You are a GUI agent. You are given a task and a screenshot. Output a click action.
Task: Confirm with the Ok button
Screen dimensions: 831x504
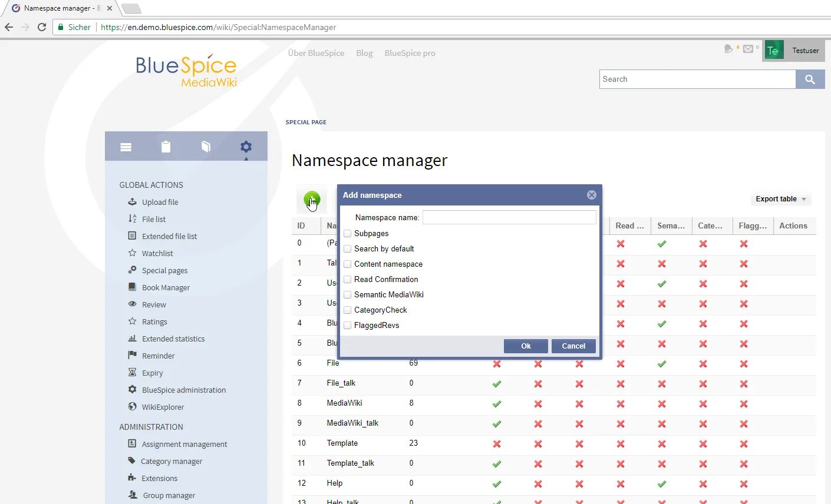click(x=526, y=346)
